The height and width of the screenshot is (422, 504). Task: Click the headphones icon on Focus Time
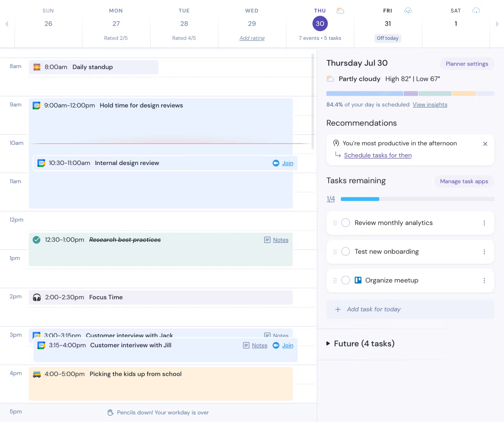point(37,297)
